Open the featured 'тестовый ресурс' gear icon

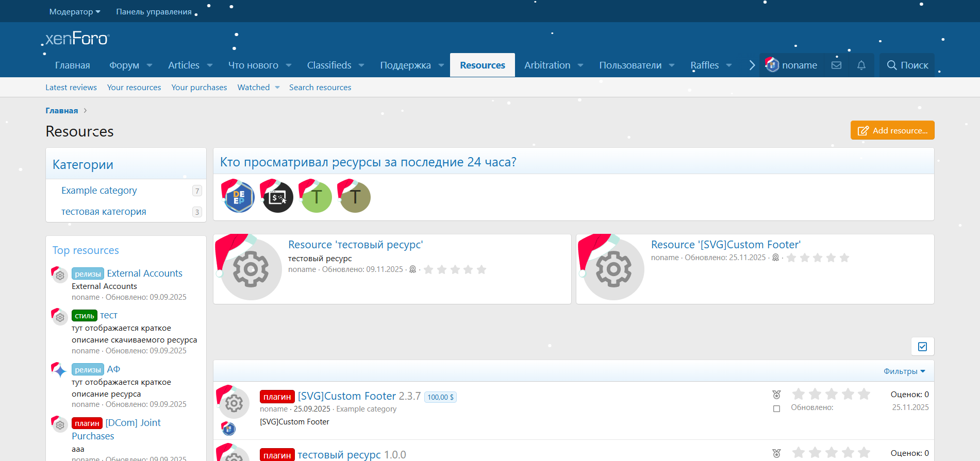click(x=251, y=269)
